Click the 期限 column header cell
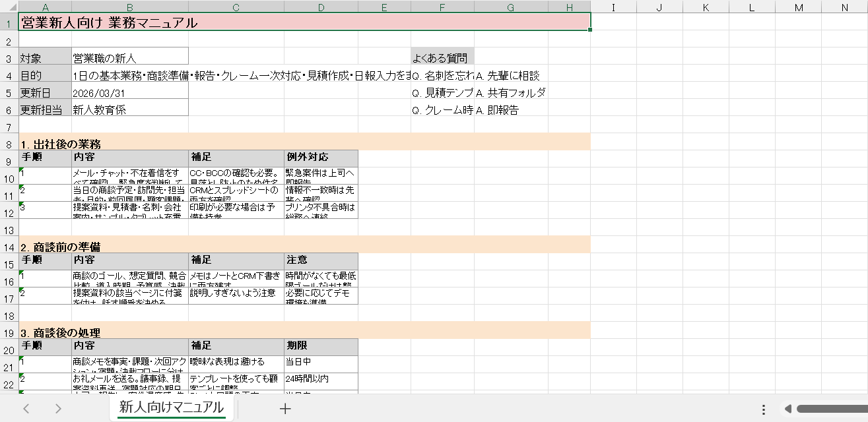This screenshot has height=422, width=868. pos(321,347)
